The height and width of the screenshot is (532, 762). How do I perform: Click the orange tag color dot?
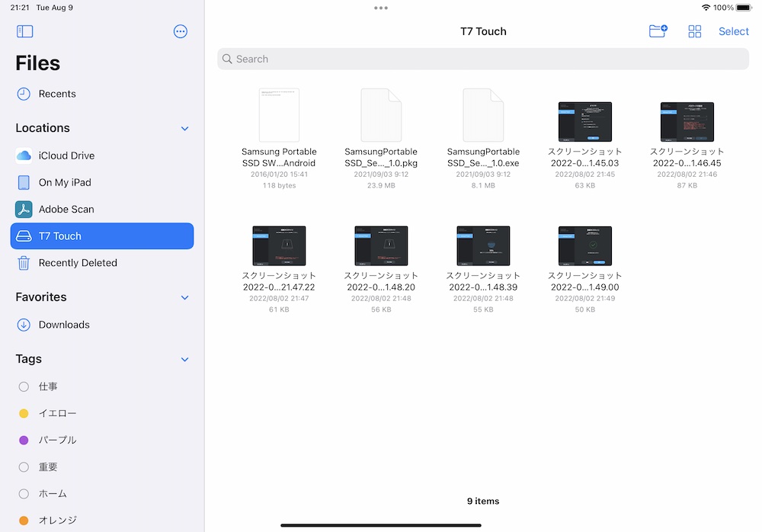point(24,521)
